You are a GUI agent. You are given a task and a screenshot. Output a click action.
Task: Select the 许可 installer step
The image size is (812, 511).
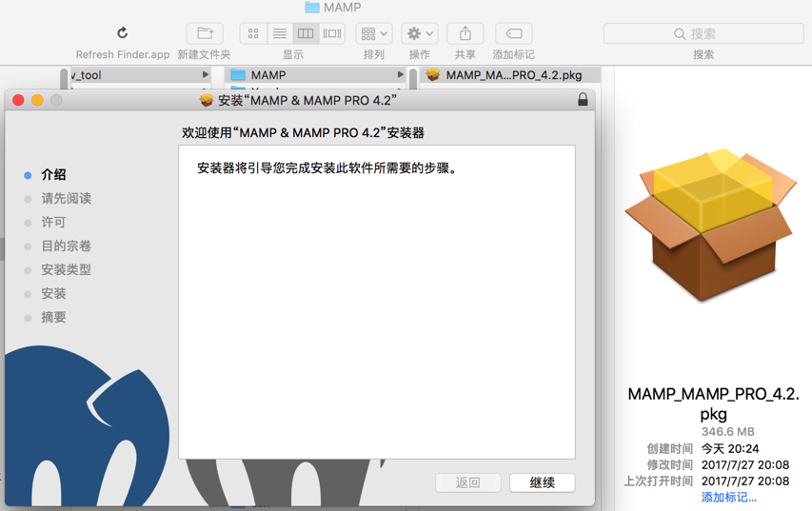coord(53,222)
